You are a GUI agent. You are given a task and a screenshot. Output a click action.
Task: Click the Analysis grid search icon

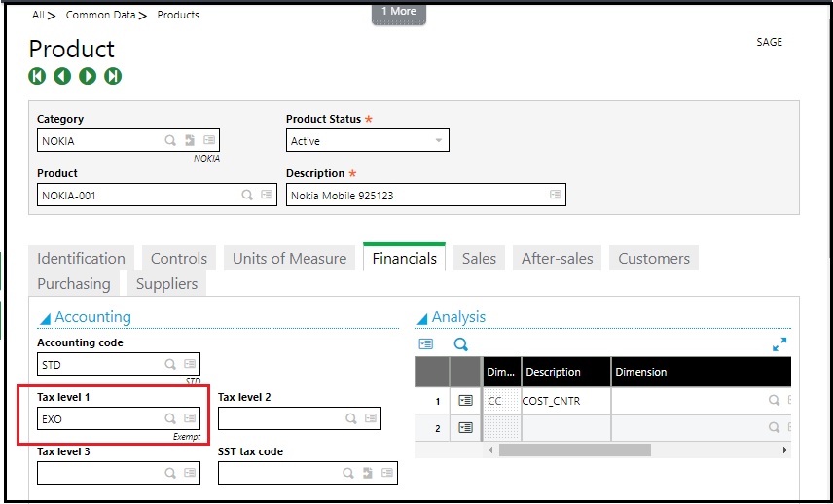461,344
